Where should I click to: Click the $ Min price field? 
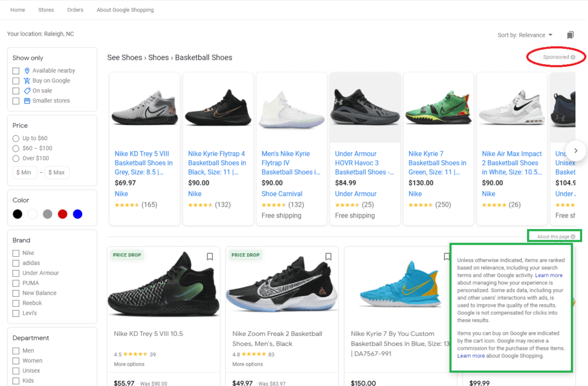coord(25,172)
